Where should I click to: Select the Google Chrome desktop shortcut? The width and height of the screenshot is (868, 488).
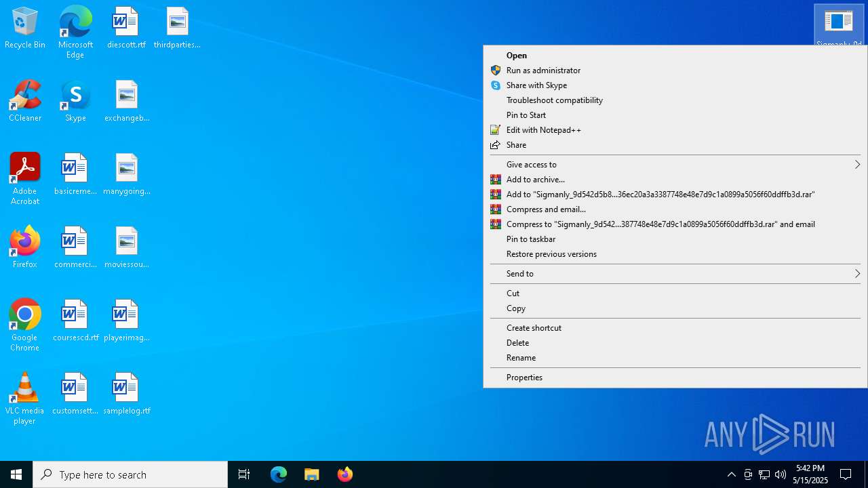(25, 325)
